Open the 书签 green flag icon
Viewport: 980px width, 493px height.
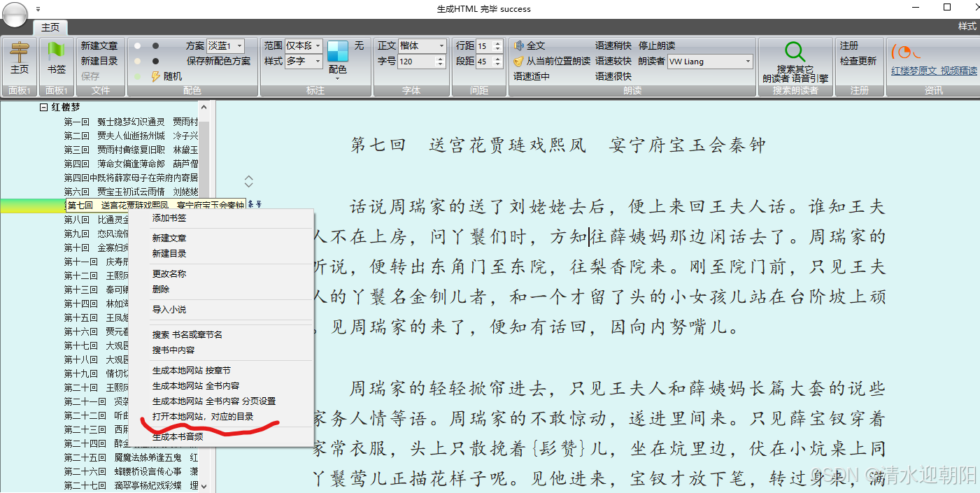click(57, 51)
